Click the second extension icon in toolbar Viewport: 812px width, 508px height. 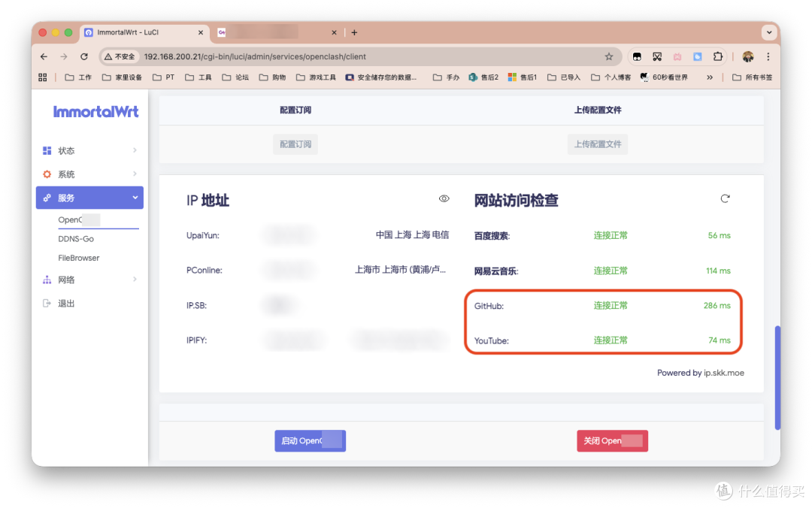(x=657, y=56)
